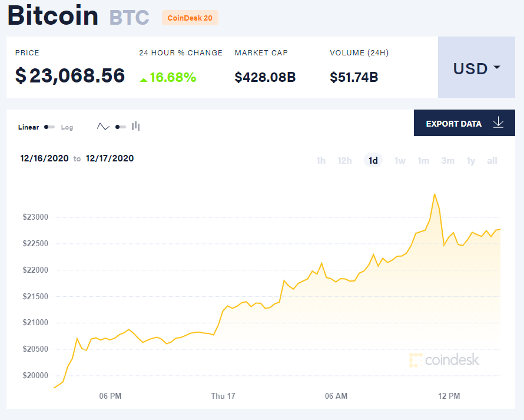Click the export download arrow icon
The image size is (524, 420).
click(498, 123)
